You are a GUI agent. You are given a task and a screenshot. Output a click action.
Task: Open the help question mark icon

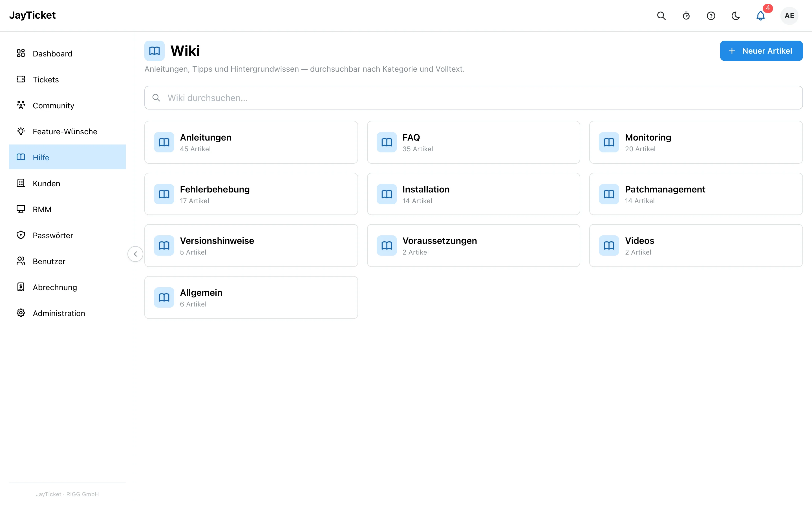click(711, 16)
